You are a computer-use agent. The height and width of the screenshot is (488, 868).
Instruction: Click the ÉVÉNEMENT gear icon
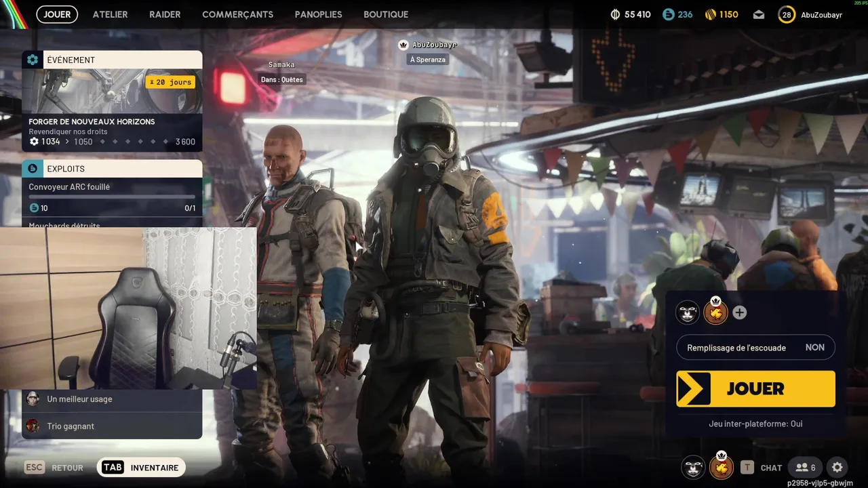coord(32,60)
